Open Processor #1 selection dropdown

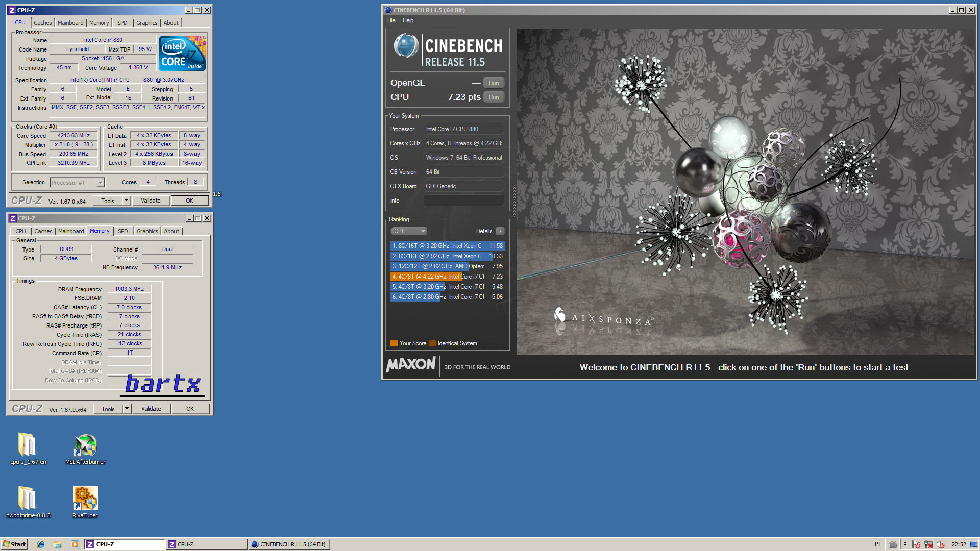tap(78, 183)
